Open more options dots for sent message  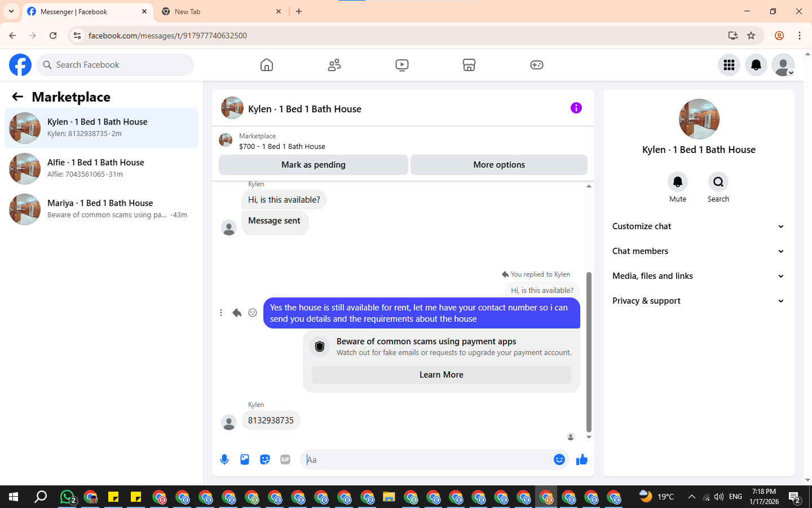pyautogui.click(x=221, y=313)
